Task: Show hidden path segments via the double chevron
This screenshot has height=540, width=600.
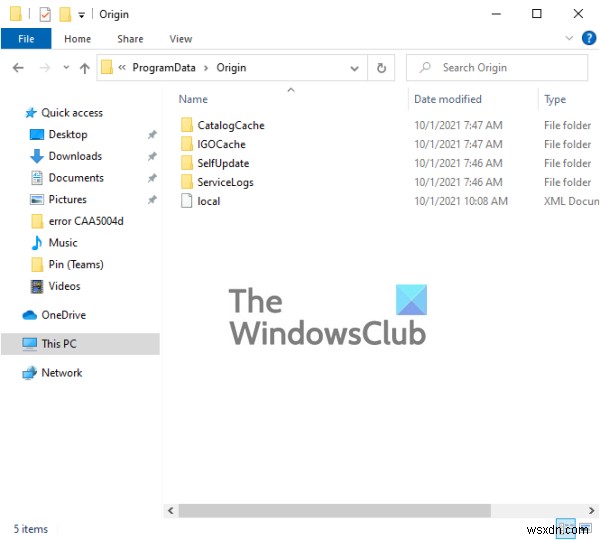Action: [122, 68]
